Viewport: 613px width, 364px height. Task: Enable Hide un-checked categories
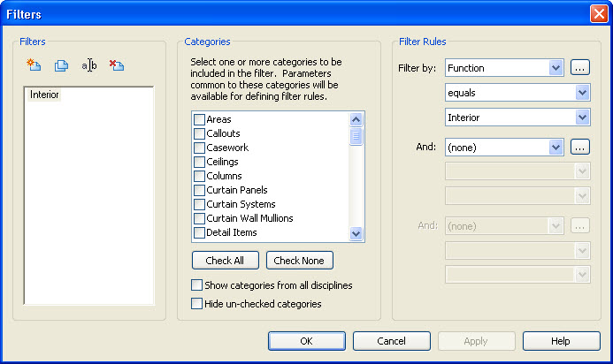click(196, 303)
